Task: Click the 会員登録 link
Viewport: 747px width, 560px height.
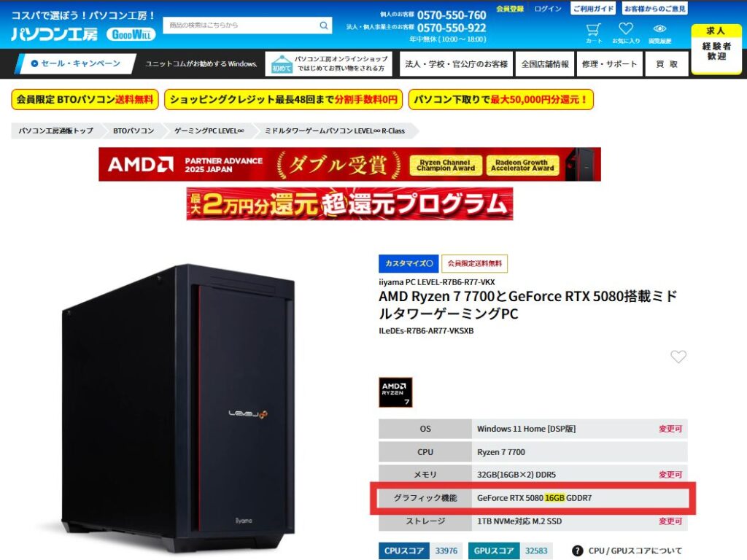Action: [510, 9]
